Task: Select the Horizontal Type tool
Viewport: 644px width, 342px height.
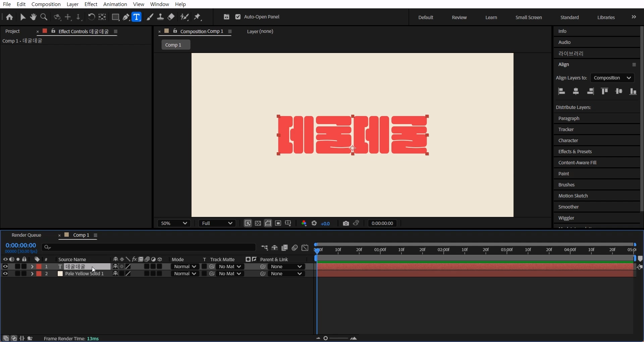Action: (x=137, y=17)
